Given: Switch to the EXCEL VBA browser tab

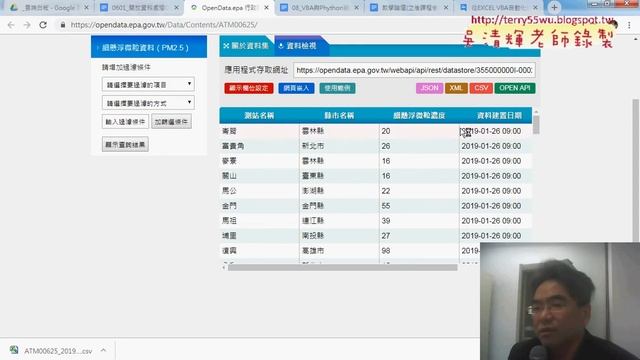Looking at the screenshot, I should pos(499,7).
